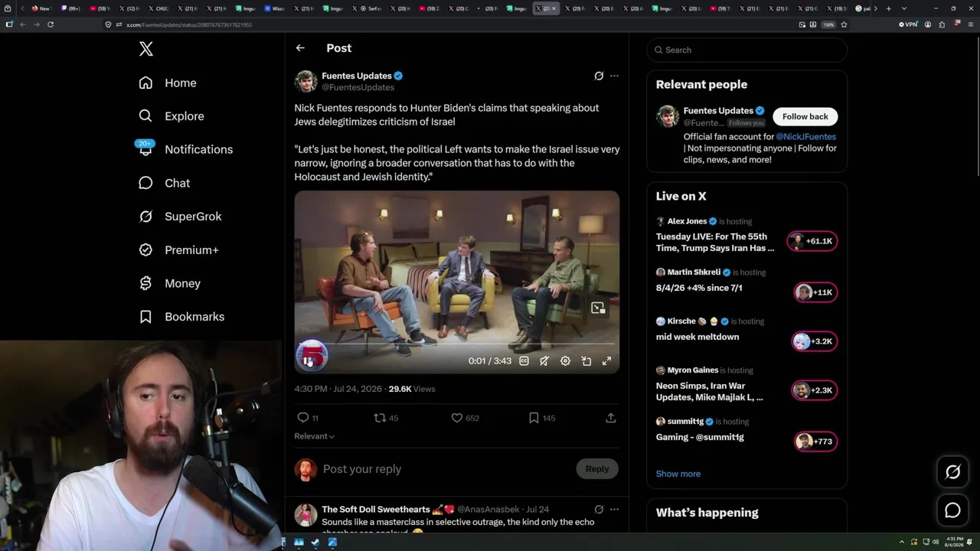Join Myron Gaines live space with +2.3K listeners
Viewport: 980px width, 551px height.
coord(815,390)
